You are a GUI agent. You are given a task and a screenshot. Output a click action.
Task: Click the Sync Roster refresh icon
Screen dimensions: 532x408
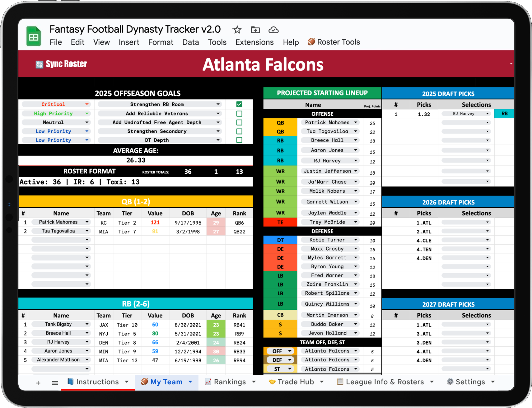coord(39,64)
